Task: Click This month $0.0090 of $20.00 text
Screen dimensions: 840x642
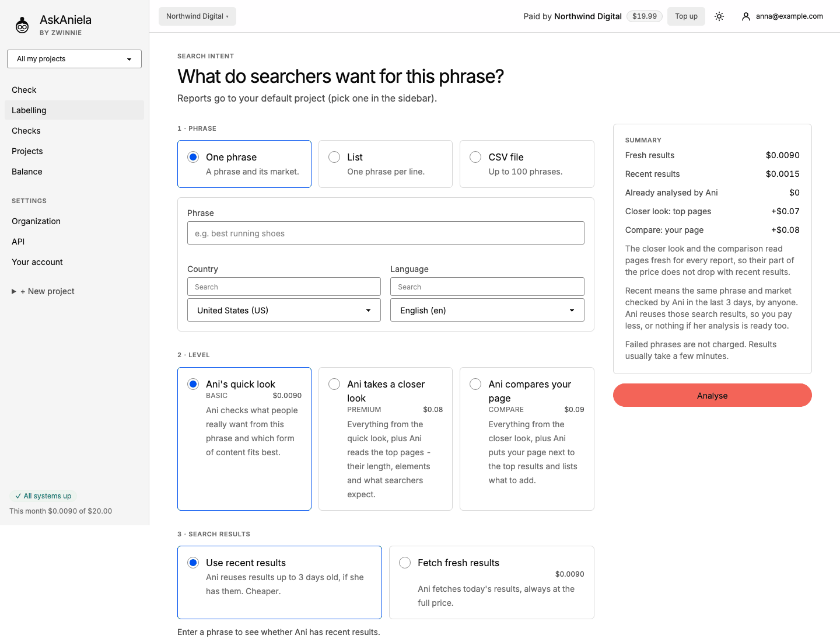Action: (61, 511)
